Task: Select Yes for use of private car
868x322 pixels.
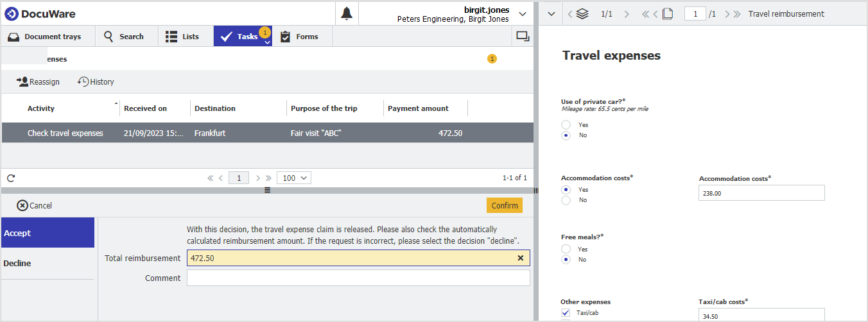Action: 566,124
